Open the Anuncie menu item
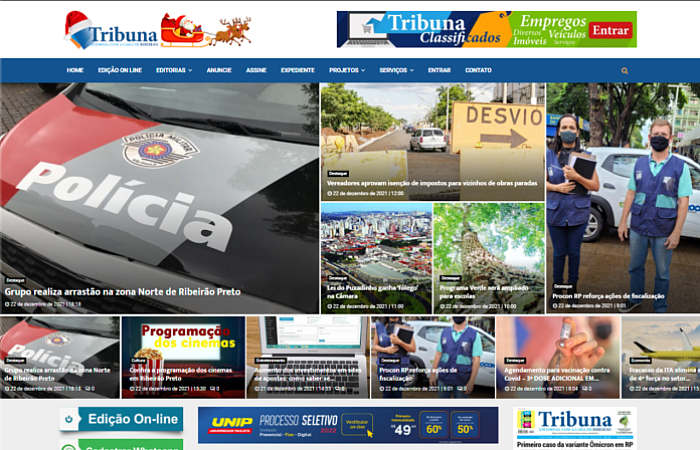 tap(219, 71)
